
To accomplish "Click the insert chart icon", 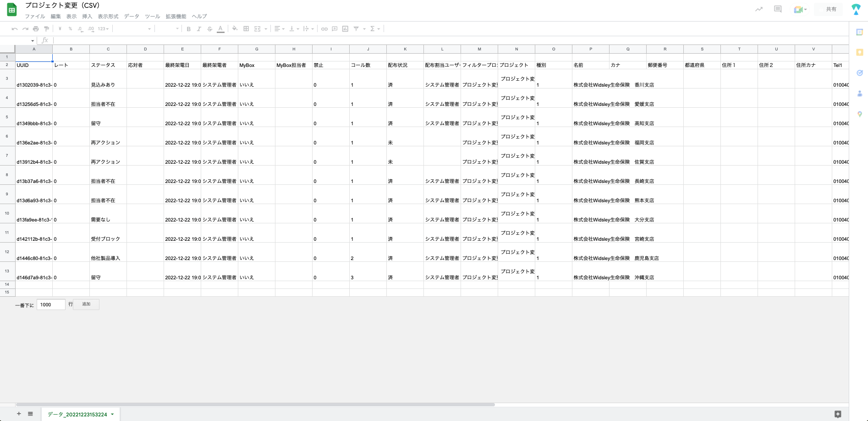I will click(x=345, y=29).
